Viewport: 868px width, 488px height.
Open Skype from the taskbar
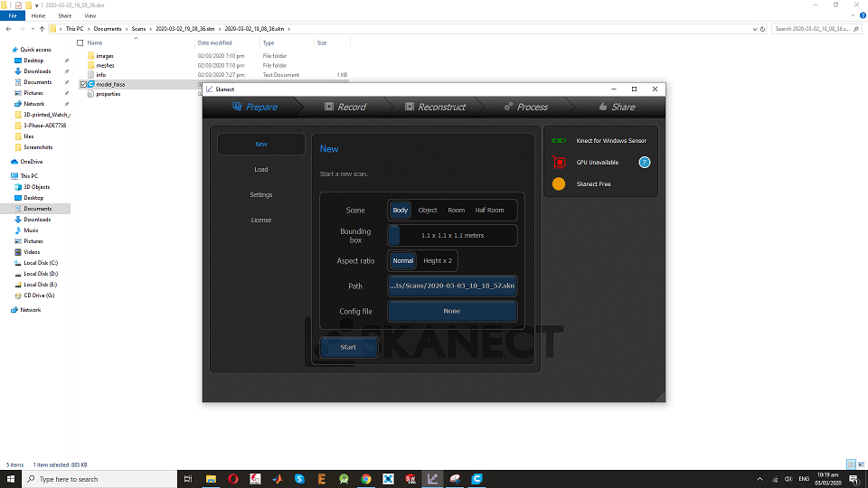[299, 479]
